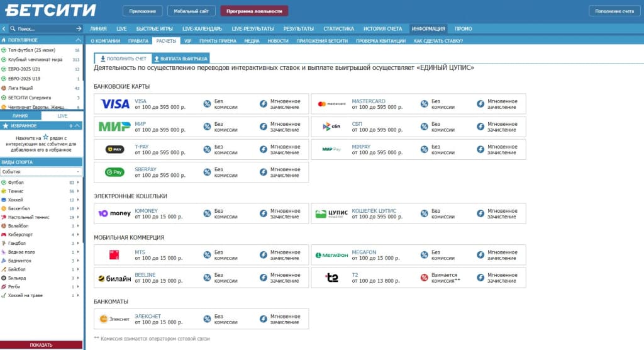This screenshot has height=350, width=644.
Task: Open the BEELINE payment link
Action: (145, 274)
